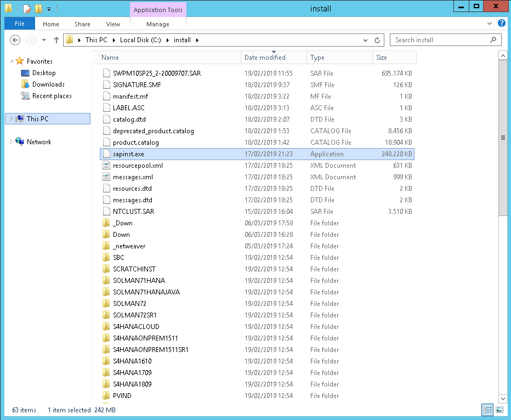Open Customize Quick Access Toolbar dropdown
Viewport: 511px width, 420px height.
click(x=49, y=9)
